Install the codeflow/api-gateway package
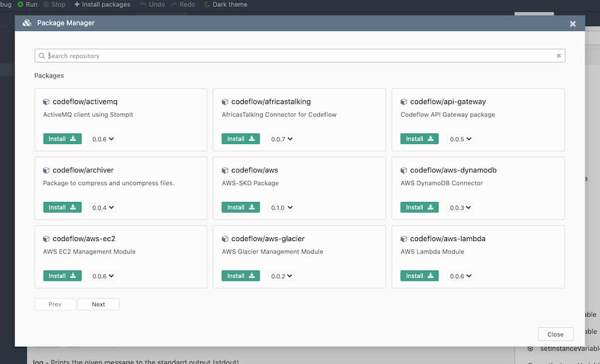This screenshot has width=600, height=364. click(419, 139)
